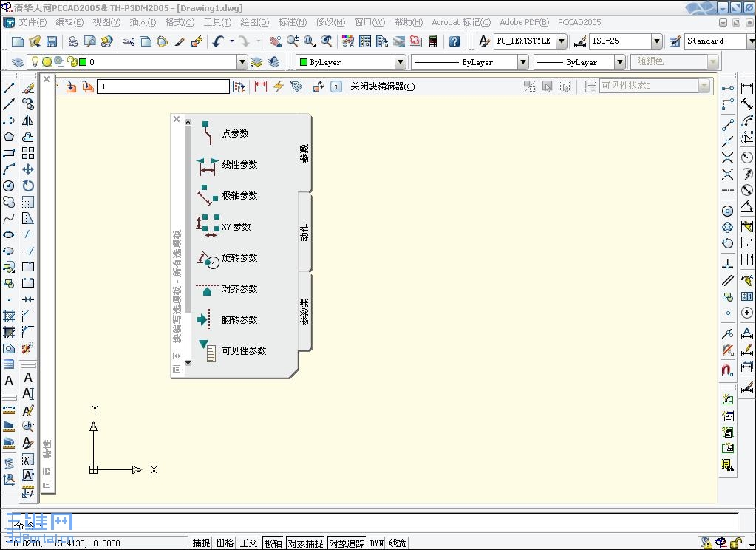Select the Visibility Parameter (可见性参数) tool
The width and height of the screenshot is (756, 550).
point(231,350)
